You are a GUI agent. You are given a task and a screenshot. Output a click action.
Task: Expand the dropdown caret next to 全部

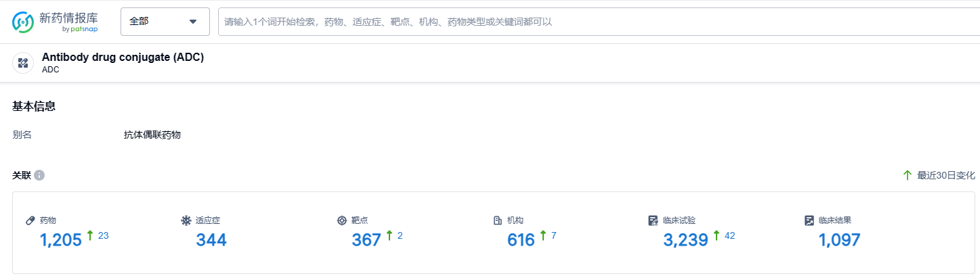[193, 22]
